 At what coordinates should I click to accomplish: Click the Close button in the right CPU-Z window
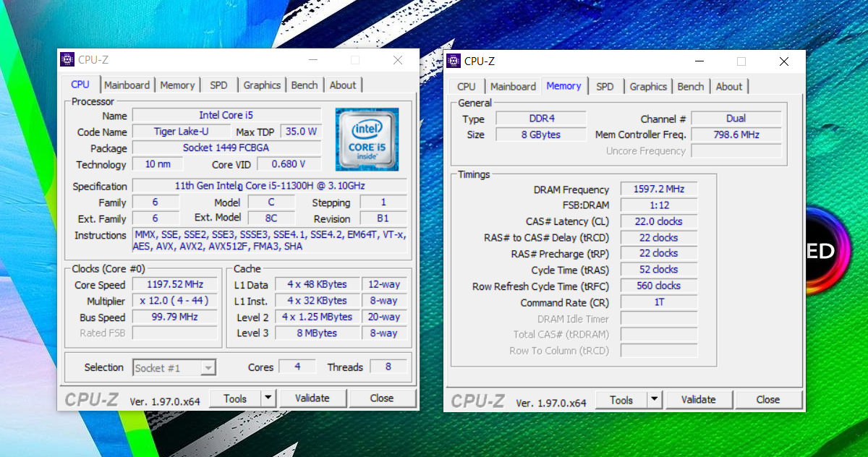(768, 399)
